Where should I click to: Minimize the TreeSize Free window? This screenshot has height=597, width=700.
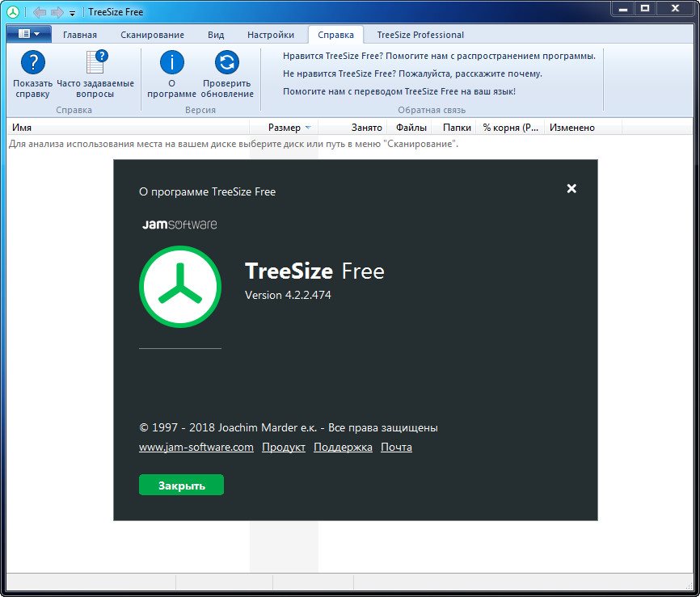[x=624, y=10]
